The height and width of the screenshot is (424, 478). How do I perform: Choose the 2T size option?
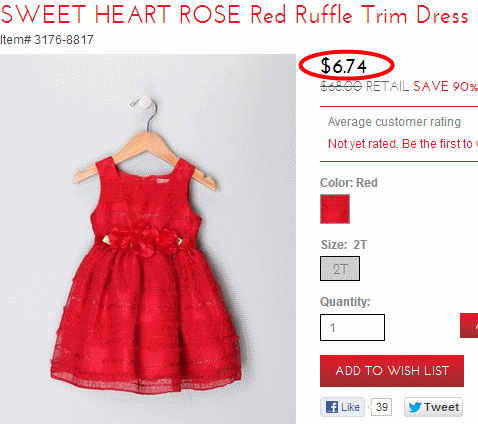(340, 269)
